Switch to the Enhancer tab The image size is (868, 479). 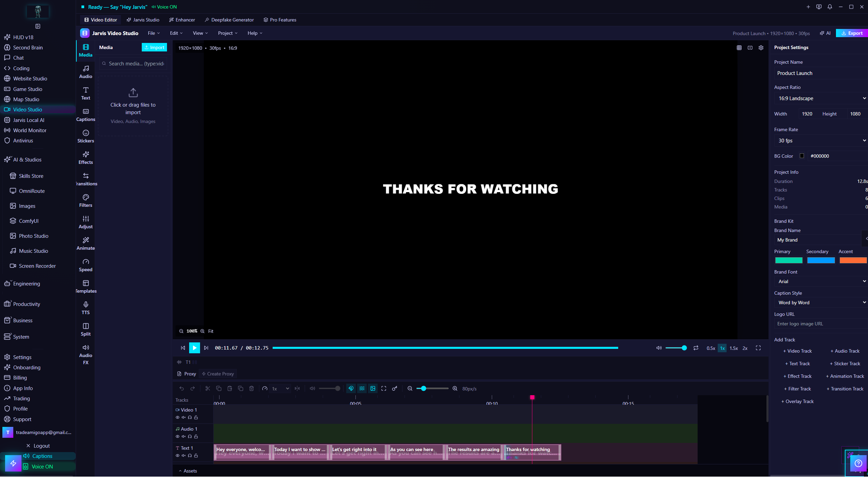click(x=182, y=20)
